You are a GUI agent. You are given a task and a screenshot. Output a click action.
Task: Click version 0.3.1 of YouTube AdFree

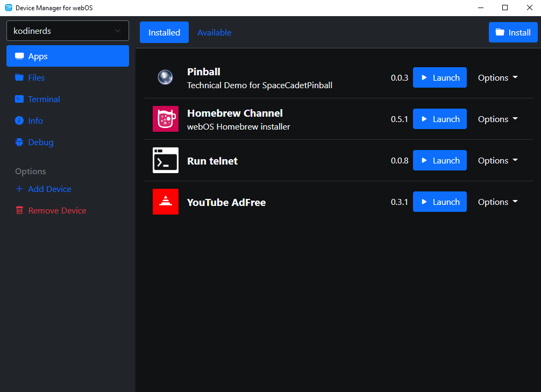(x=399, y=202)
